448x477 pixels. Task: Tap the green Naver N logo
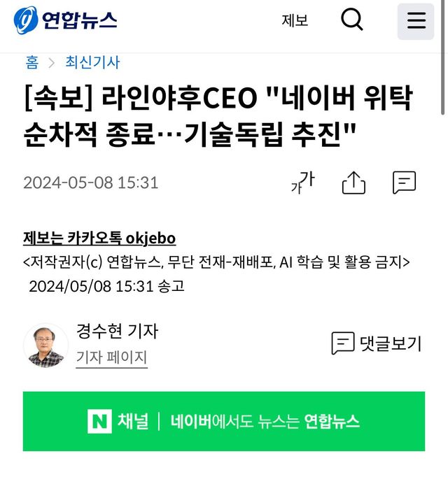(99, 421)
